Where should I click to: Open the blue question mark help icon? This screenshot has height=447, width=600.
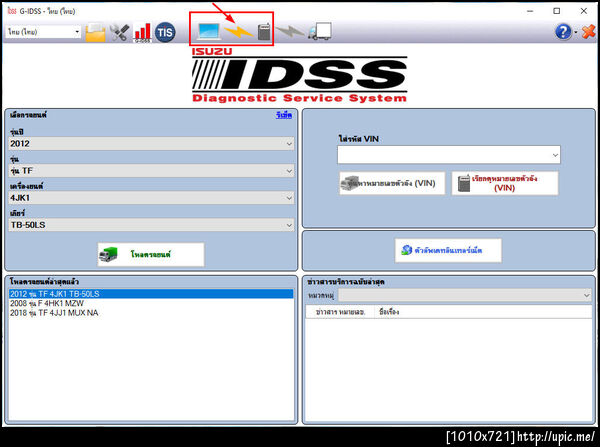(x=563, y=32)
